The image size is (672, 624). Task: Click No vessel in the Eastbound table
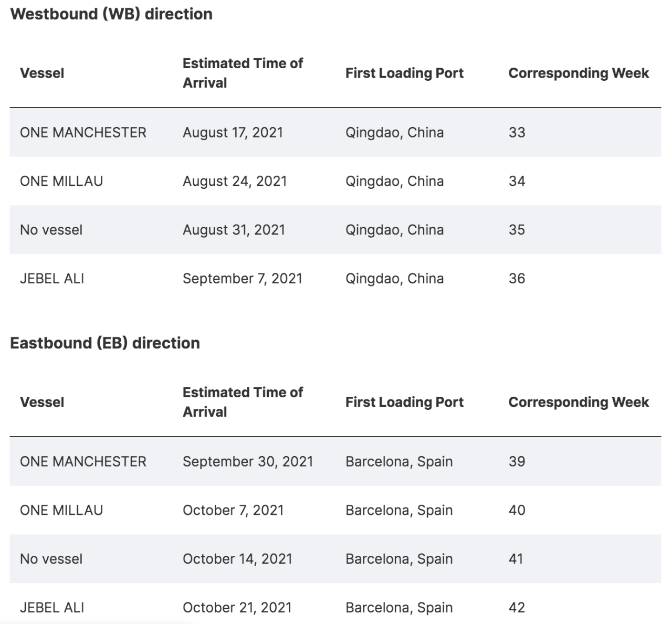[x=51, y=559]
